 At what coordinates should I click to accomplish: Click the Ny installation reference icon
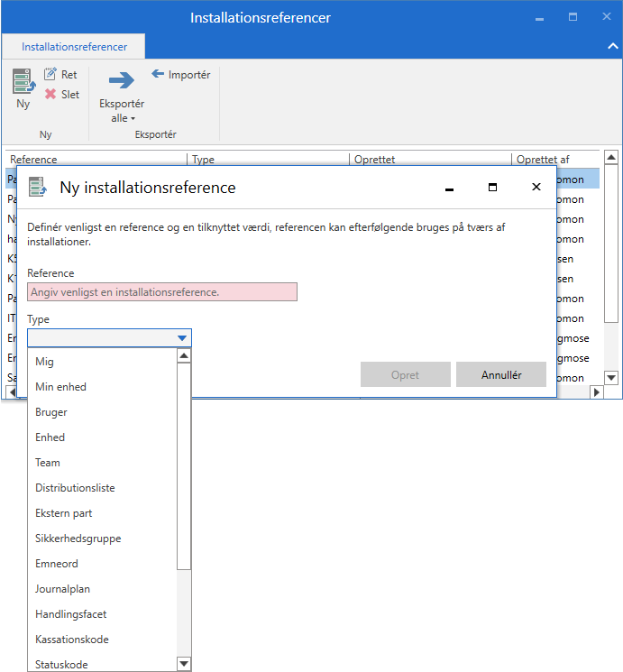point(23,81)
